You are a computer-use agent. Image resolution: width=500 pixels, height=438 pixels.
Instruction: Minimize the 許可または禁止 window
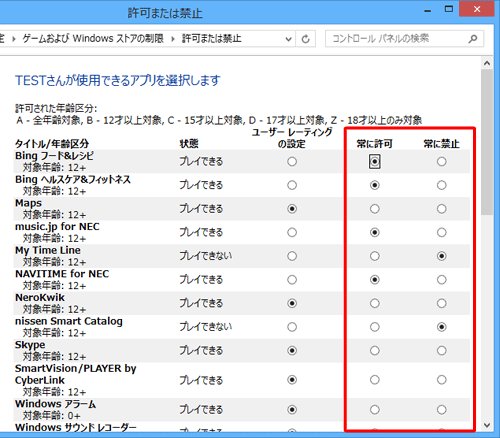[x=428, y=10]
